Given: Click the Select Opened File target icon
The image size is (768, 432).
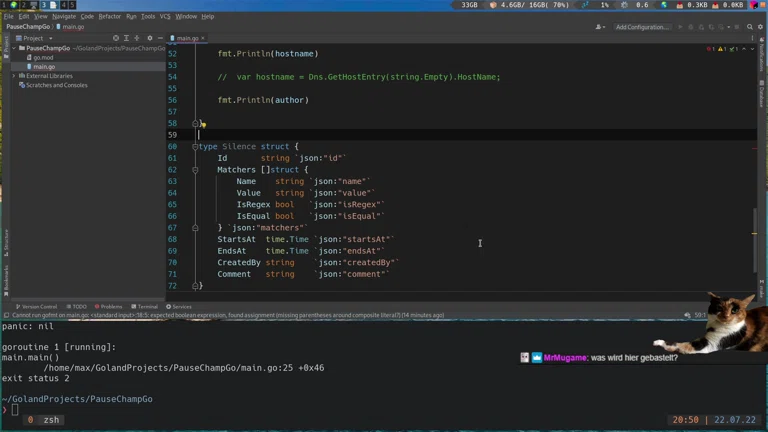Looking at the screenshot, I should tap(116, 38).
